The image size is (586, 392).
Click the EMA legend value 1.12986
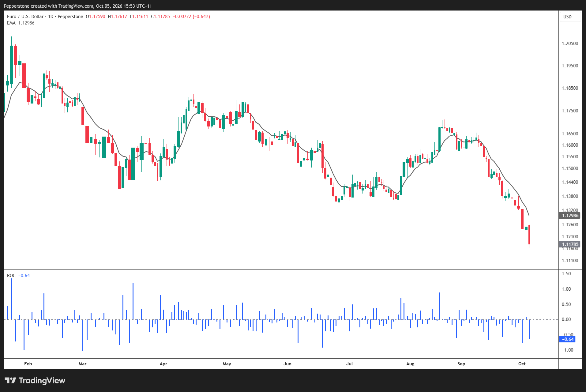(26, 23)
